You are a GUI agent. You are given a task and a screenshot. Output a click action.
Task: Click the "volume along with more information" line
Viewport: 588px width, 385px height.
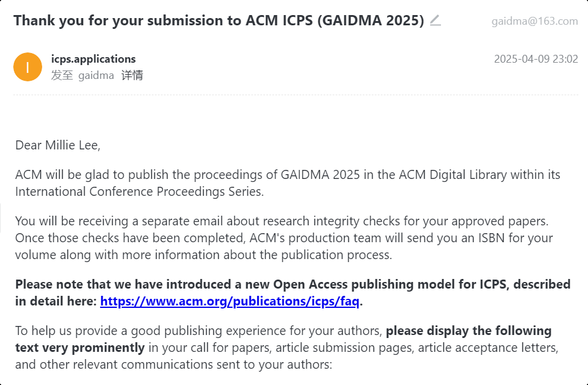[204, 255]
